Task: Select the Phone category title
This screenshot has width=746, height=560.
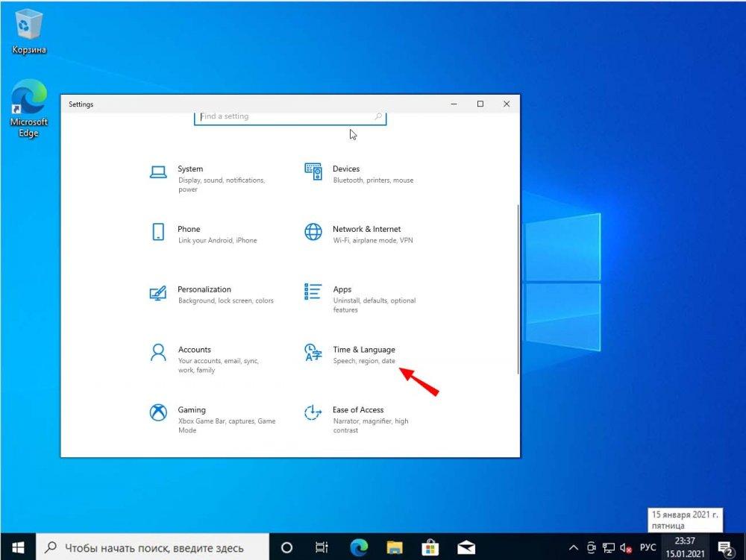Action: click(189, 229)
